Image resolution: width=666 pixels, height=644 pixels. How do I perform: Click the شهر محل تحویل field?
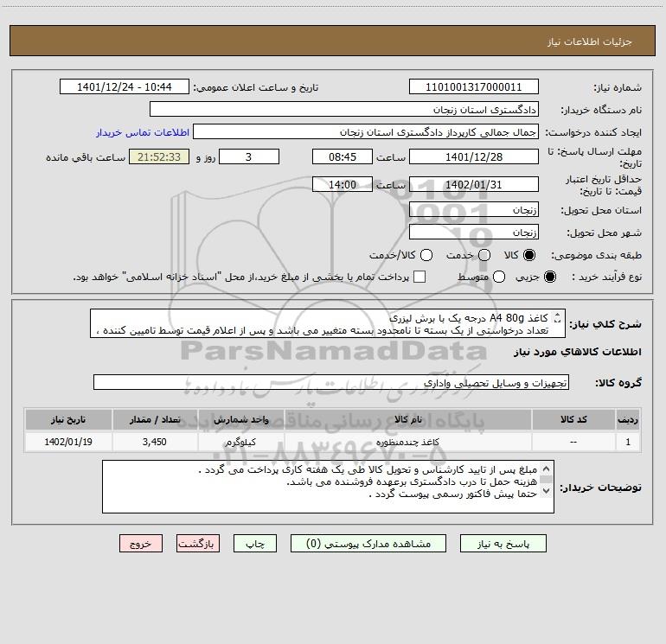[474, 232]
